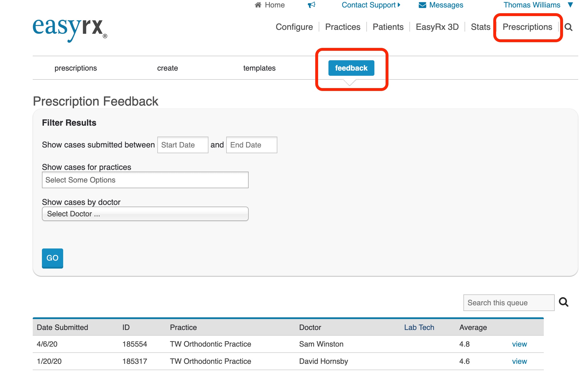Click the queue search magnifier icon
This screenshot has height=373, width=588.
click(564, 302)
